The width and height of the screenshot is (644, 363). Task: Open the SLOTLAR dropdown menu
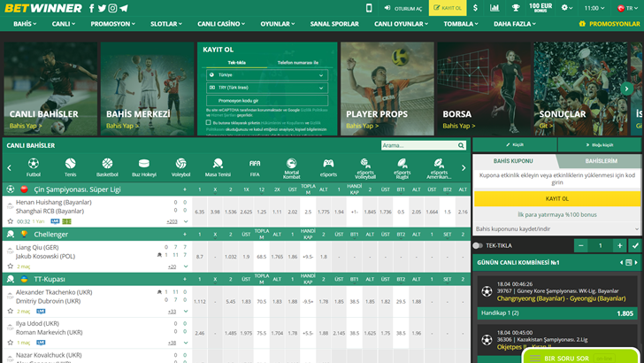(x=166, y=24)
